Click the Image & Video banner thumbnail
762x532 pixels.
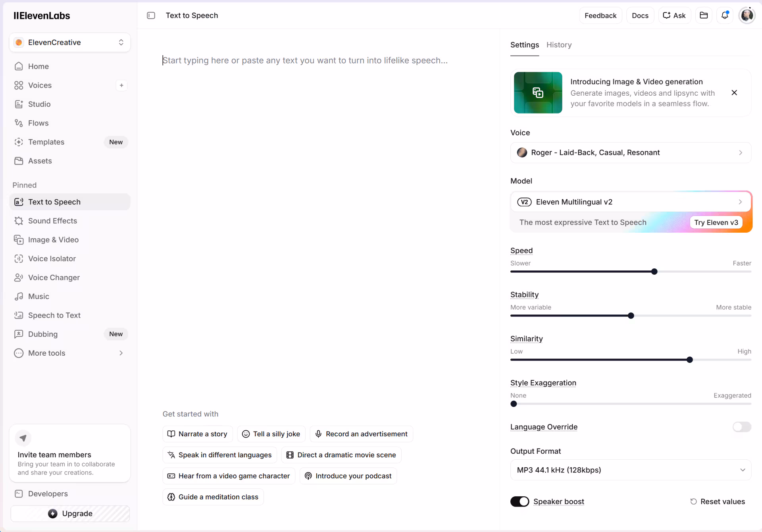pos(538,93)
